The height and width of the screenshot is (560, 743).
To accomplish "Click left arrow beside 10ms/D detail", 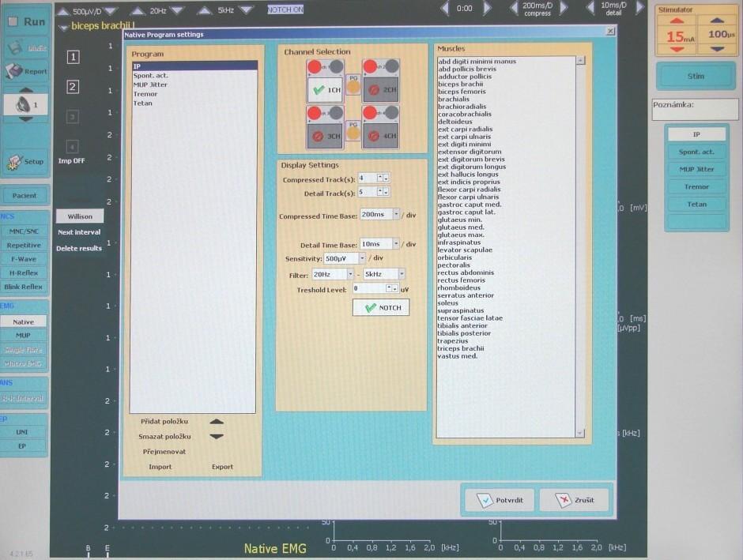I will 590,8.
